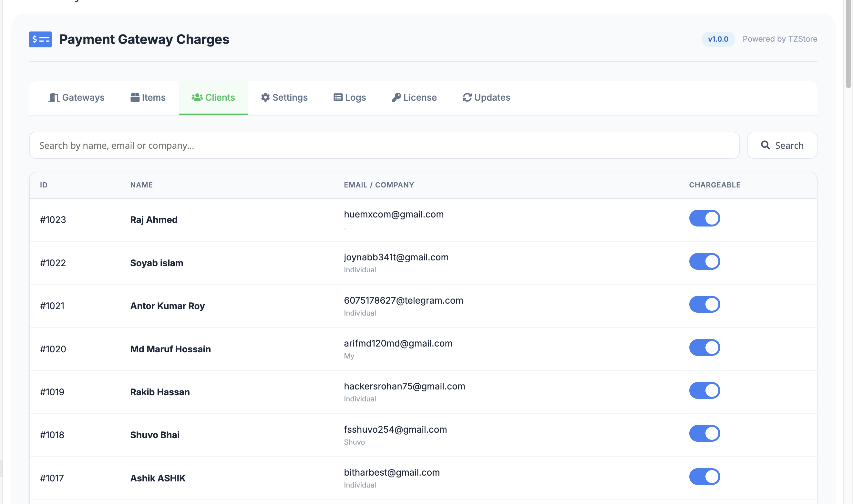The width and height of the screenshot is (853, 504).
Task: Click the v1.0.0 version badge
Action: click(x=718, y=39)
